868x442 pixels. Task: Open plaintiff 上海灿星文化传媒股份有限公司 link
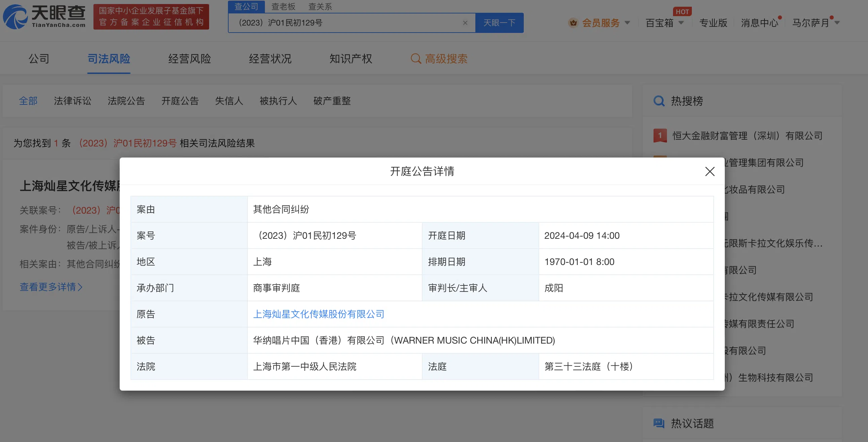tap(318, 314)
